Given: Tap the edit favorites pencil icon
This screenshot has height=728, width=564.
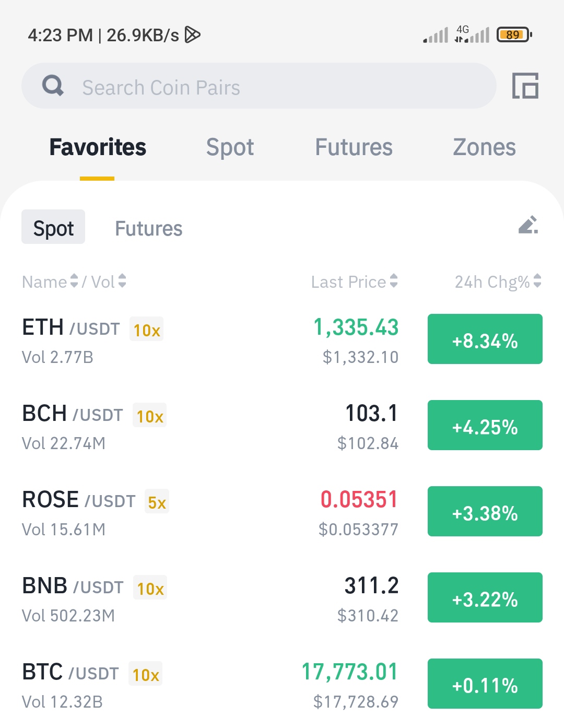Looking at the screenshot, I should pyautogui.click(x=528, y=225).
